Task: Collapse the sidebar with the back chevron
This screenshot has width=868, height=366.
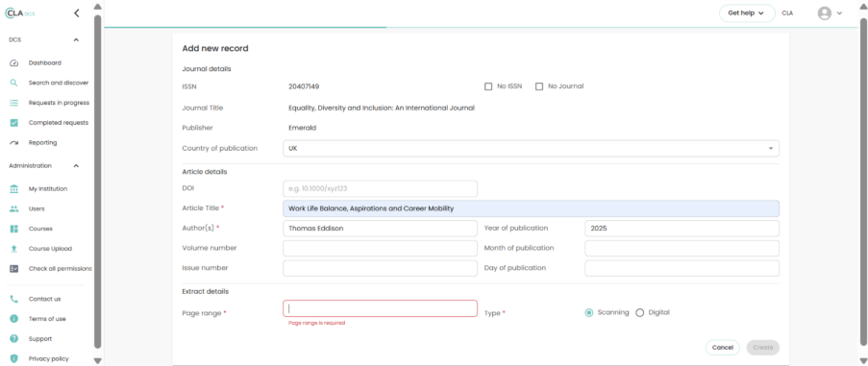Action: (76, 13)
